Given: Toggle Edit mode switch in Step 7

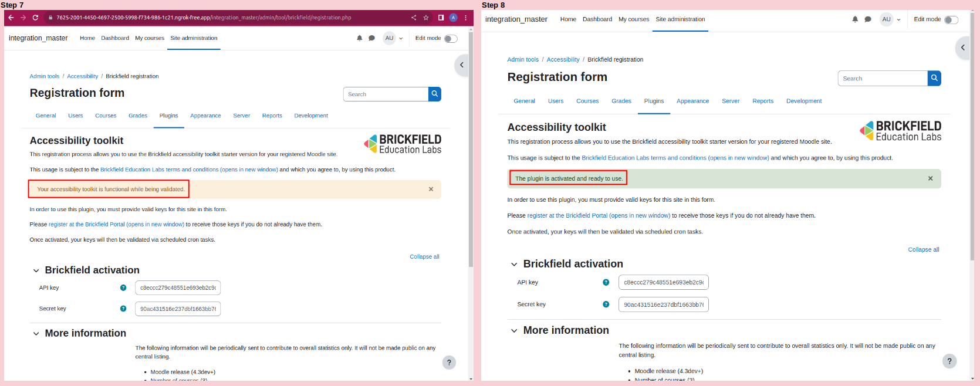Looking at the screenshot, I should click(451, 39).
